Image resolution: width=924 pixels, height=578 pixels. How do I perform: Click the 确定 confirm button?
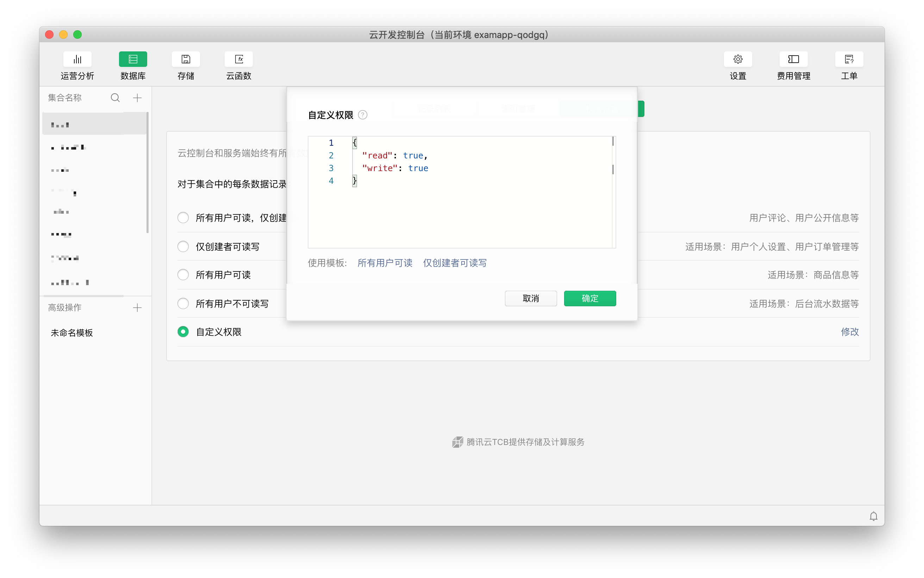click(589, 299)
